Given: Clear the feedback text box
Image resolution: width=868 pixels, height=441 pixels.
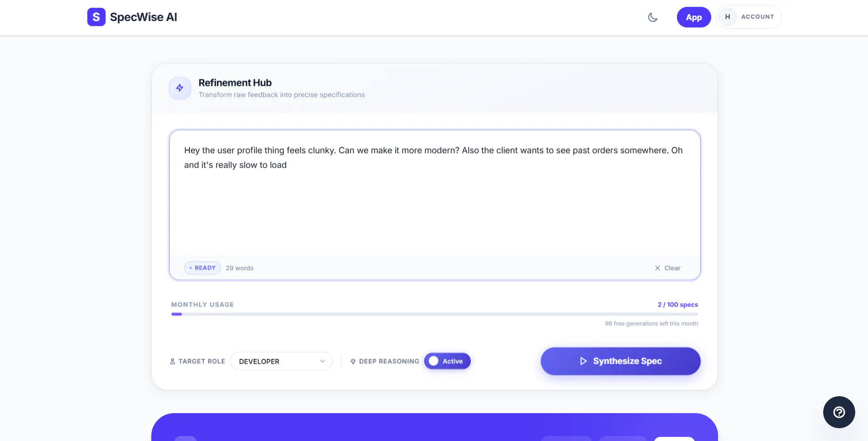Looking at the screenshot, I should click(x=667, y=268).
